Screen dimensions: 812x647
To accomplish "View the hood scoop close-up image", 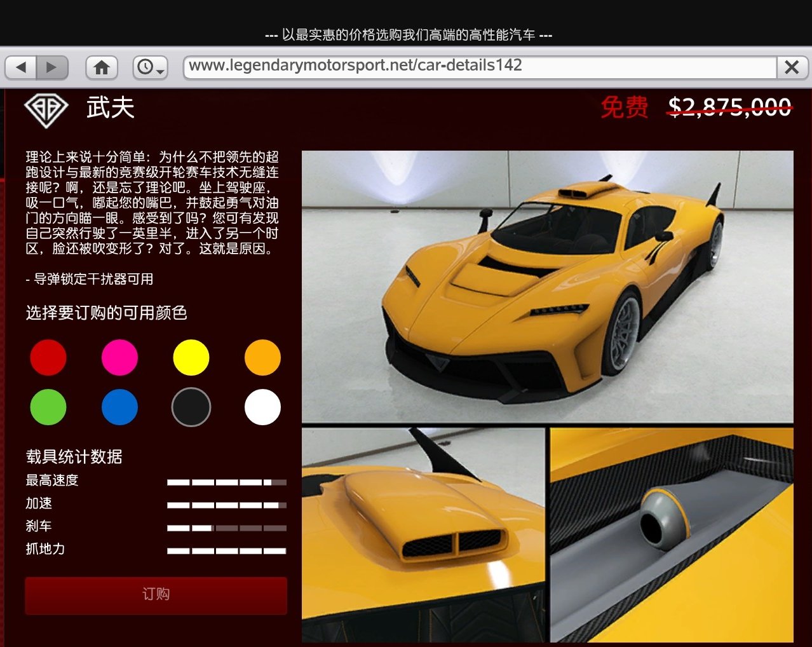I will click(423, 535).
